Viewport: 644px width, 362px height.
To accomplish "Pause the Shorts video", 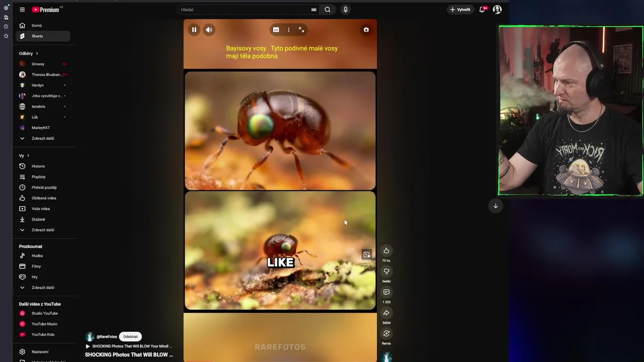I will (x=194, y=30).
